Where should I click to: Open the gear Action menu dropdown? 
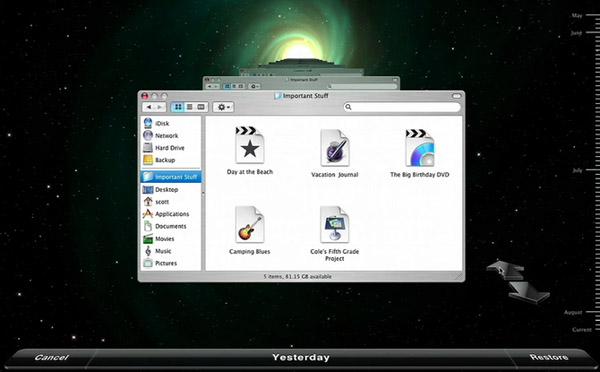point(223,107)
